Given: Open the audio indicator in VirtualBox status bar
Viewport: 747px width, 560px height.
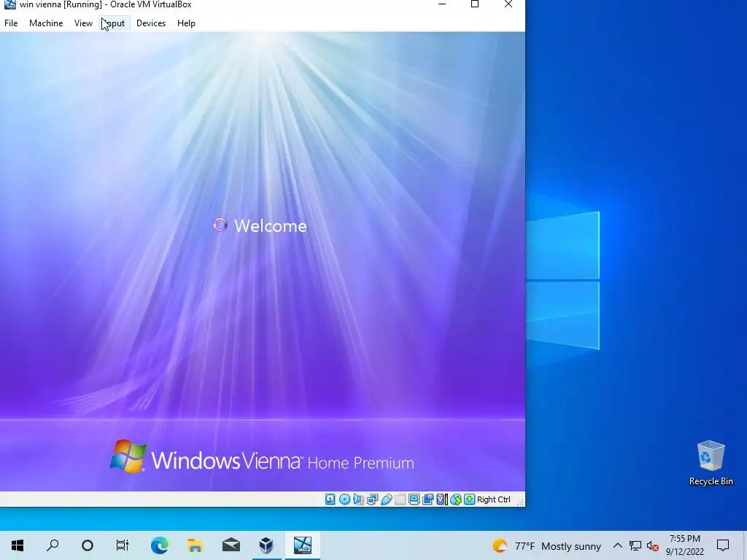Looking at the screenshot, I should pos(358,499).
